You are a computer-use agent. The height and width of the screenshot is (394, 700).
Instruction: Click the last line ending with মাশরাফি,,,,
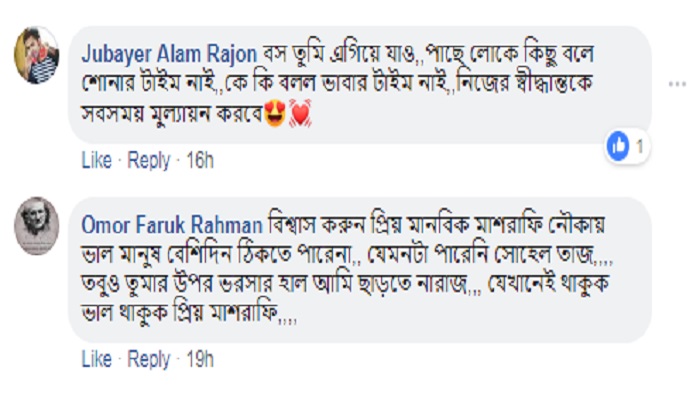(x=189, y=313)
